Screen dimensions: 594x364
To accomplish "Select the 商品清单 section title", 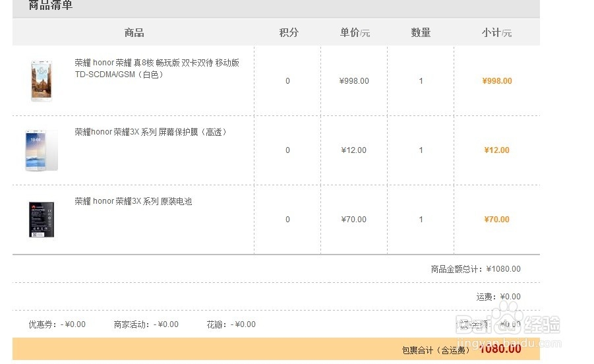I will 51,5.
